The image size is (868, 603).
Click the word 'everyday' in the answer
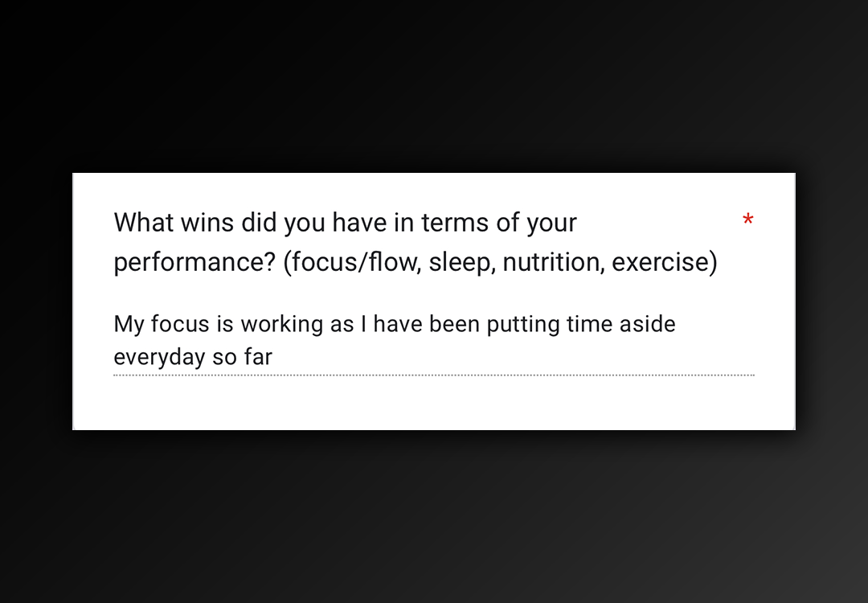coord(159,357)
